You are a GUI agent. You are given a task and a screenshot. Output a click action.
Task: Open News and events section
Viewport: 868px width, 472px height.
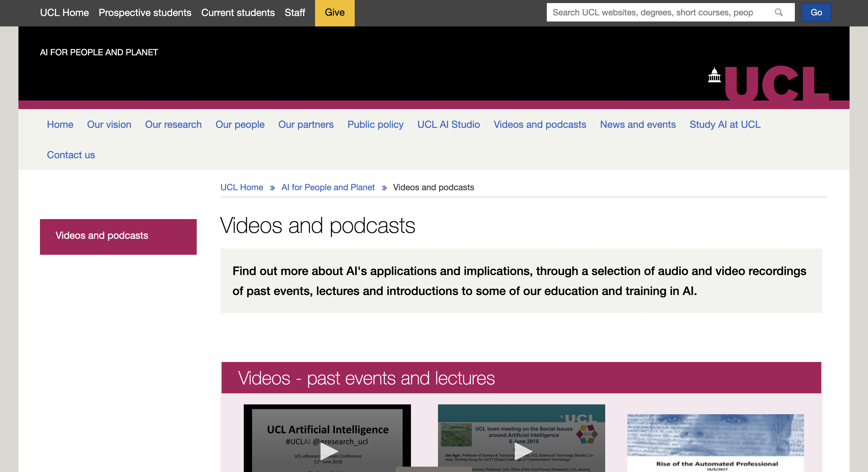[x=637, y=125]
